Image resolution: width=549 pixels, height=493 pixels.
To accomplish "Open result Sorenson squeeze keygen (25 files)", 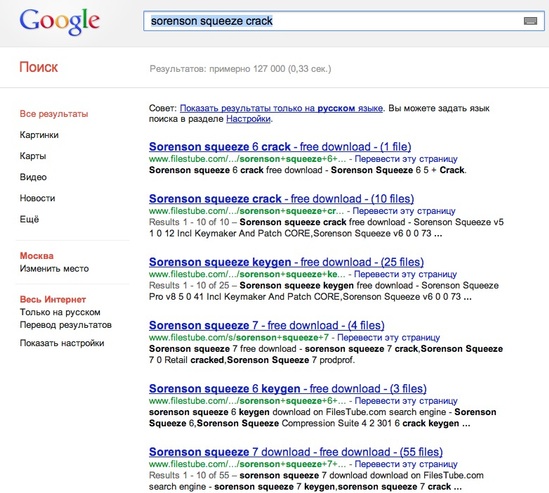I will tap(286, 262).
